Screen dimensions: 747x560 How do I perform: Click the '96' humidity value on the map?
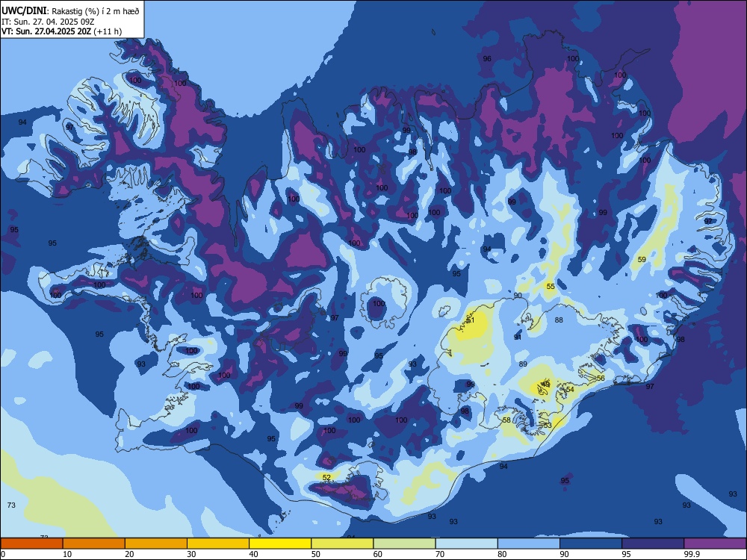(x=487, y=58)
